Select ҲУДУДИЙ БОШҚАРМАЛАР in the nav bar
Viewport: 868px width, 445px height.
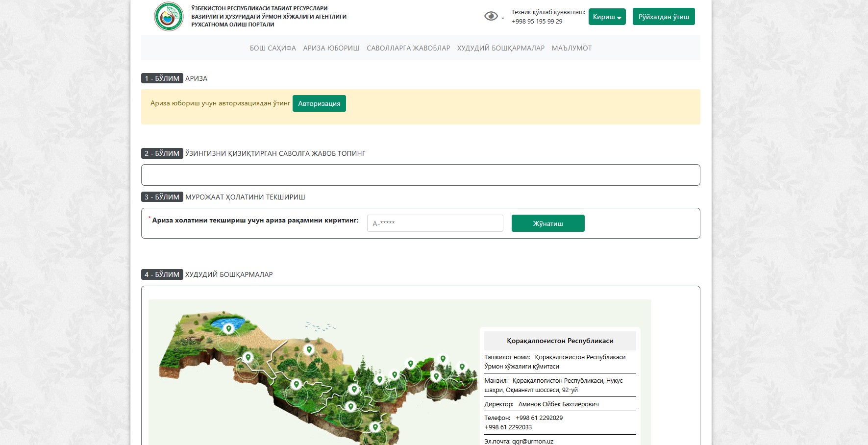click(500, 48)
